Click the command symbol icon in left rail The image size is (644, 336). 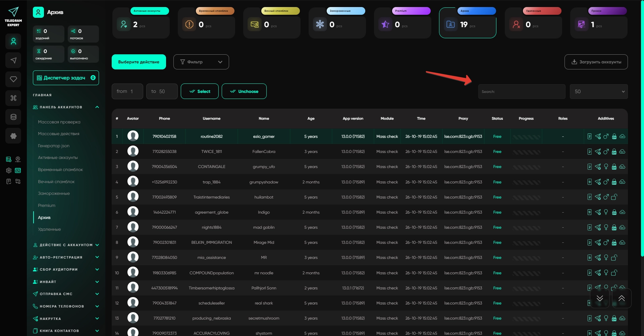13,98
